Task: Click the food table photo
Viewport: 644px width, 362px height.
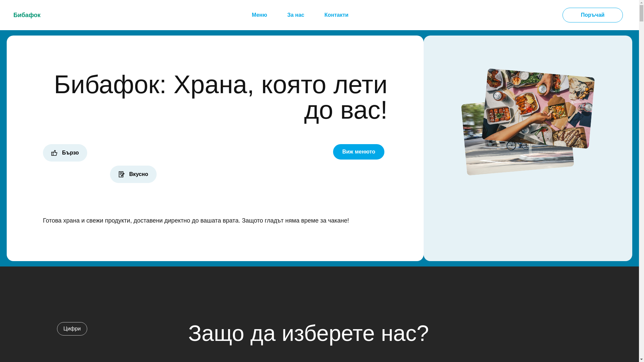Action: pos(538,107)
